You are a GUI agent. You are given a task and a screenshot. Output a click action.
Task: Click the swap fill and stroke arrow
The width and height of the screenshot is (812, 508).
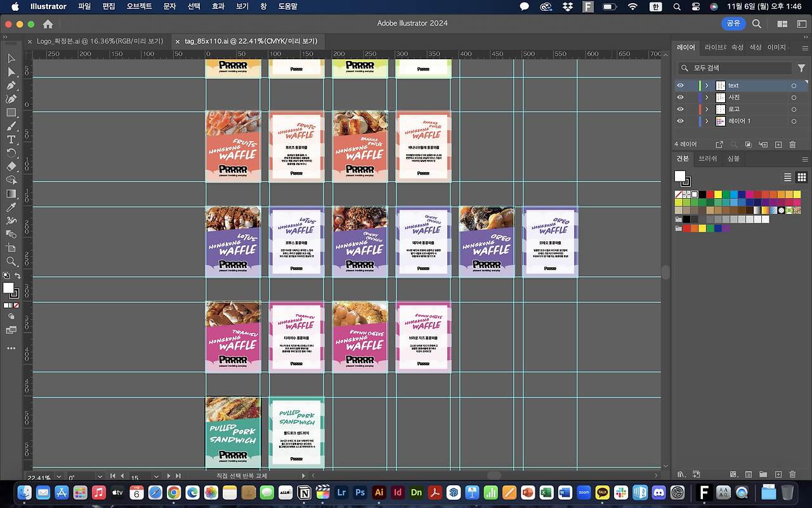(18, 276)
